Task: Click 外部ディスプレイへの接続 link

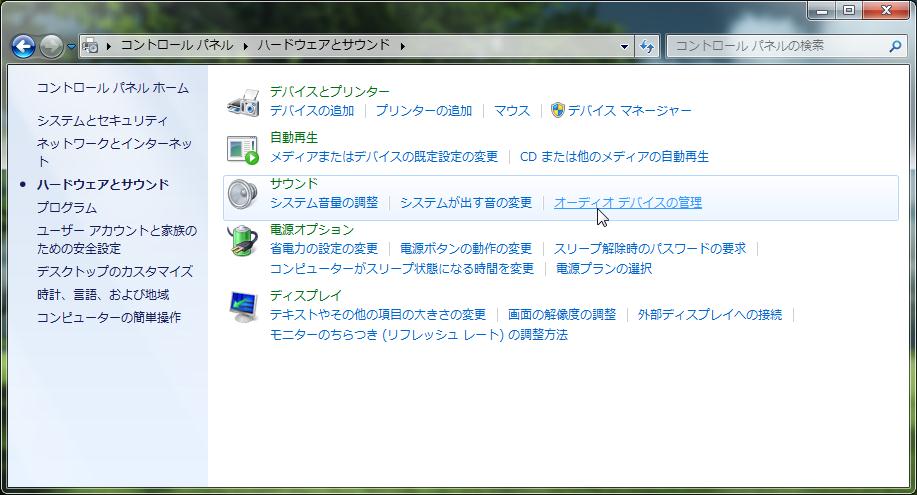Action: tap(710, 315)
